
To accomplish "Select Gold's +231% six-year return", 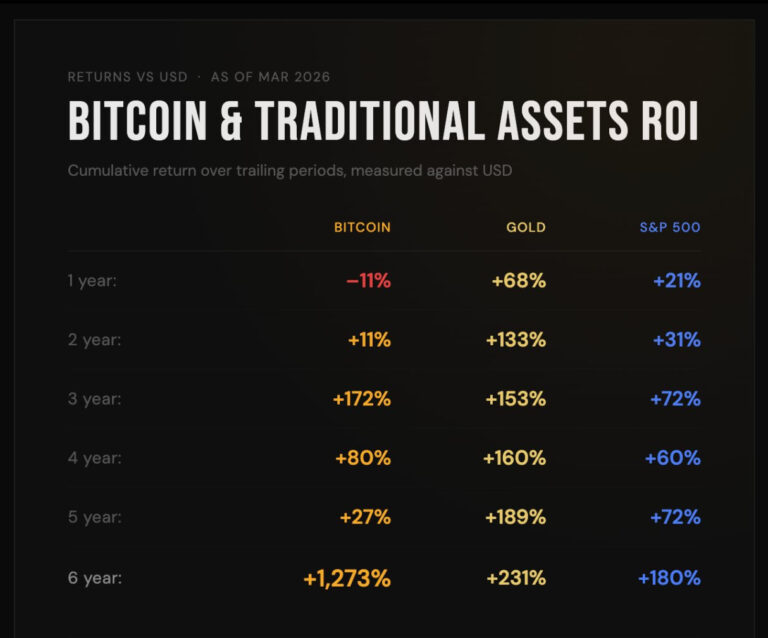I will pyautogui.click(x=516, y=577).
